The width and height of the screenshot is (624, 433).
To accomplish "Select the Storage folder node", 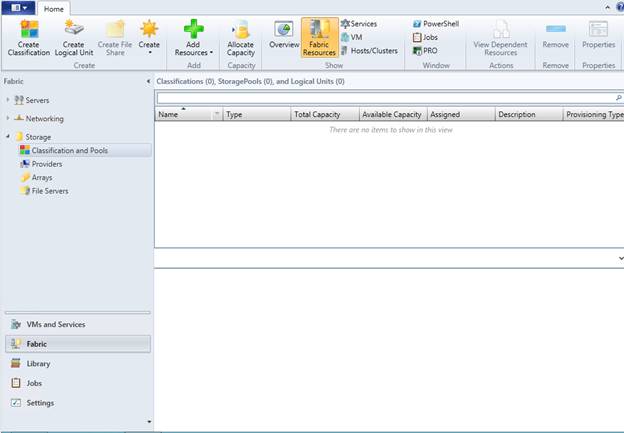I will (33, 137).
